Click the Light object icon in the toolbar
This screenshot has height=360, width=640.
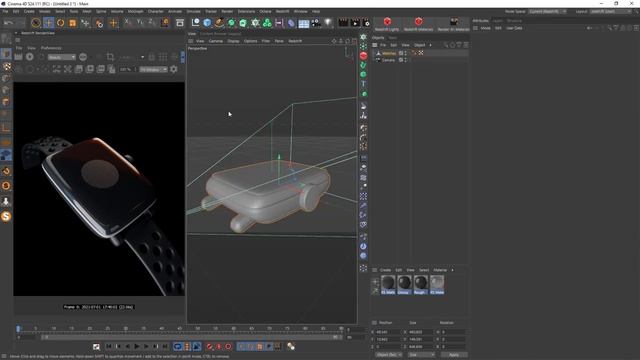tap(328, 23)
